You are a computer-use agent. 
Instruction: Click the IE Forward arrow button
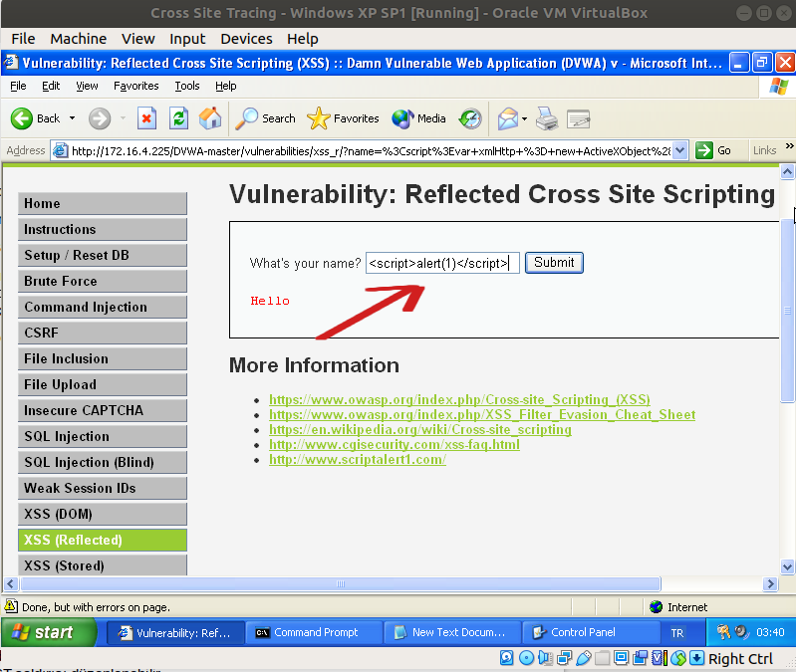point(100,119)
